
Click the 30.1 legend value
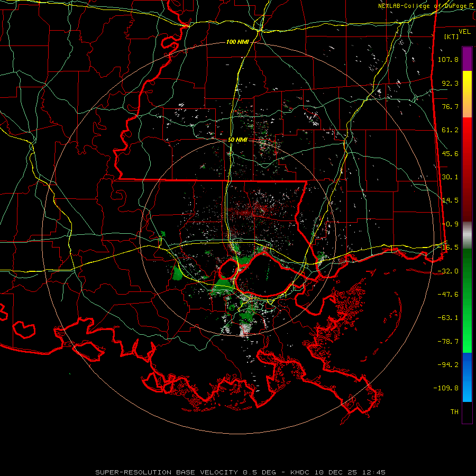450,177
